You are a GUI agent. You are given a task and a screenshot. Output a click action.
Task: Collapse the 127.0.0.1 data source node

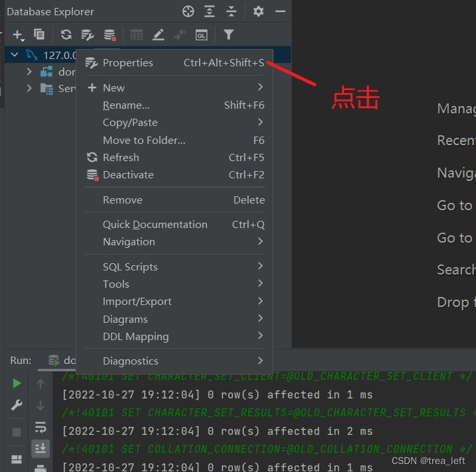coord(15,55)
